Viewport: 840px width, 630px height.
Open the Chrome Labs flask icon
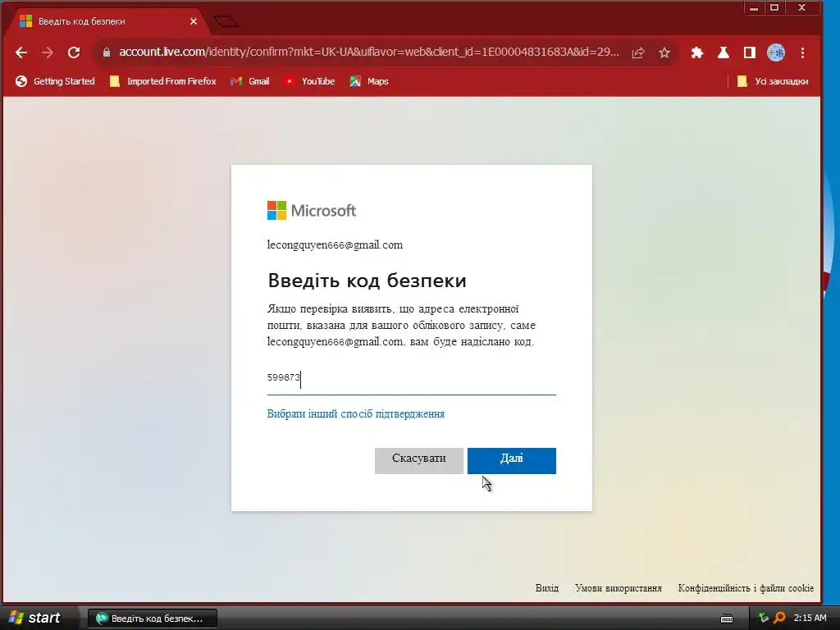point(724,52)
